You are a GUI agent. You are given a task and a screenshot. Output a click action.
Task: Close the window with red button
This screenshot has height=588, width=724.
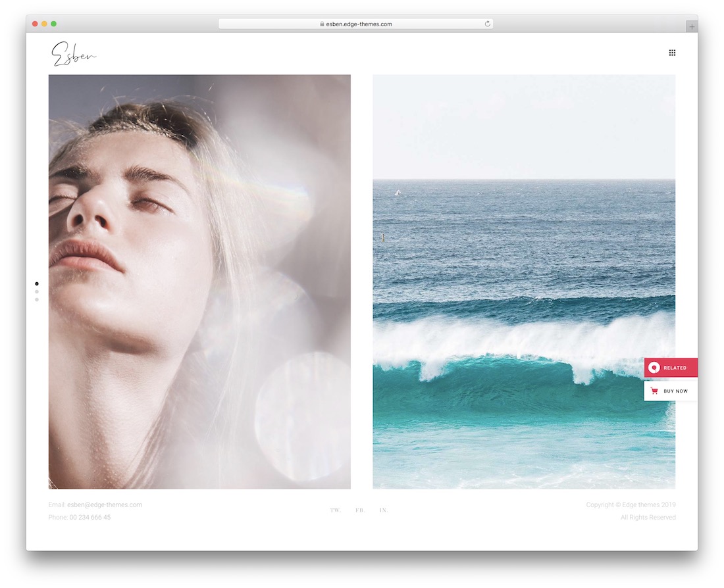point(35,24)
